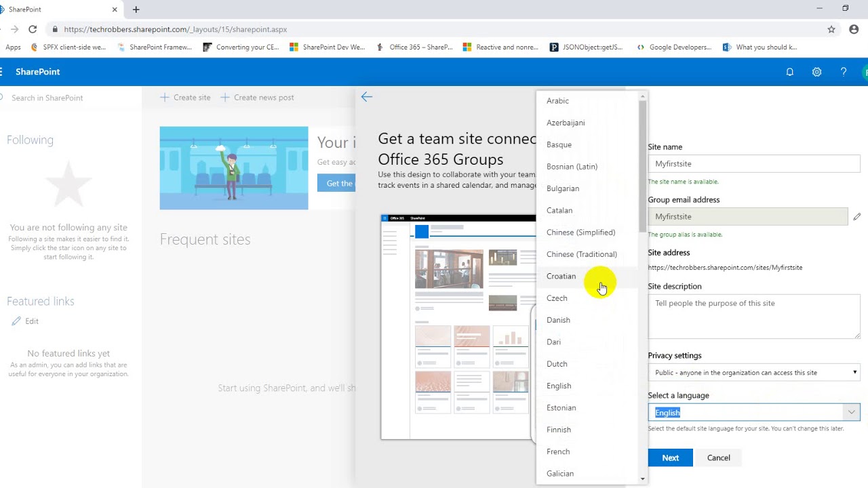Select Arabic from the language list
The height and width of the screenshot is (488, 868).
(587, 100)
